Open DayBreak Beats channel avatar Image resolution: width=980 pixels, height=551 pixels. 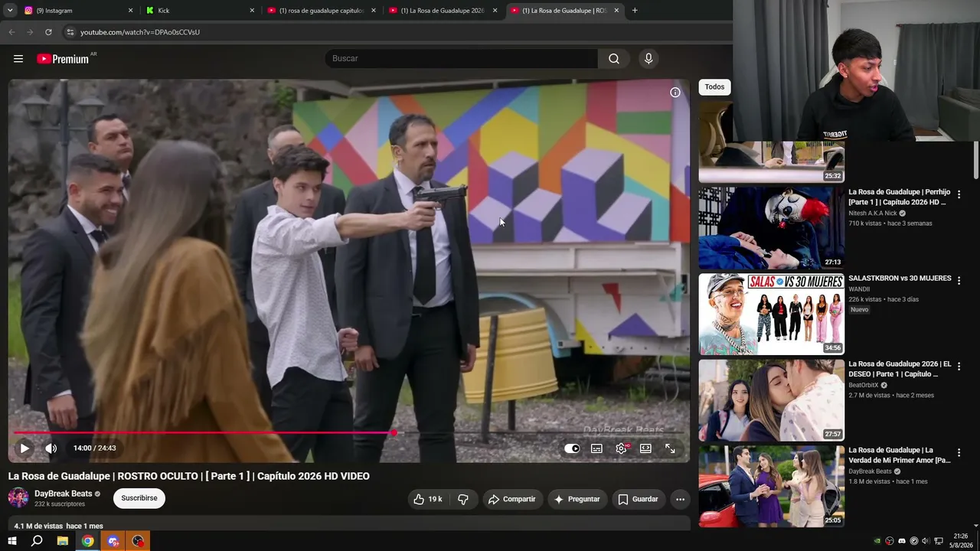tap(18, 498)
